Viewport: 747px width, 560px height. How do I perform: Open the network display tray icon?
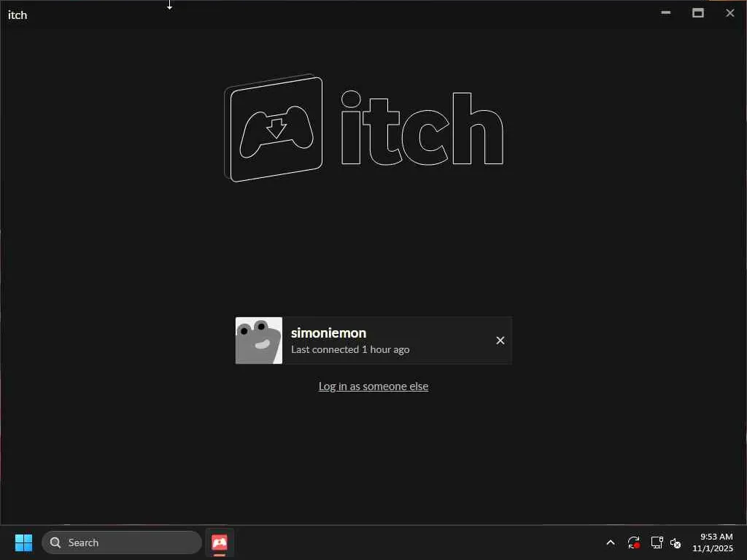click(x=657, y=542)
